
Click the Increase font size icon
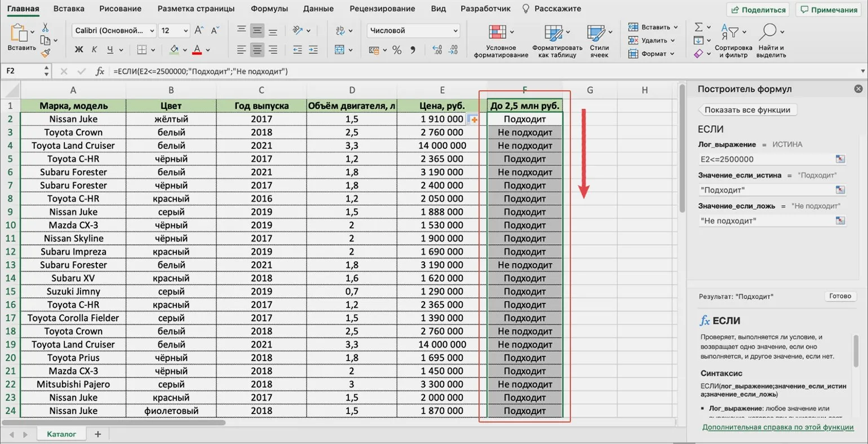coord(198,30)
